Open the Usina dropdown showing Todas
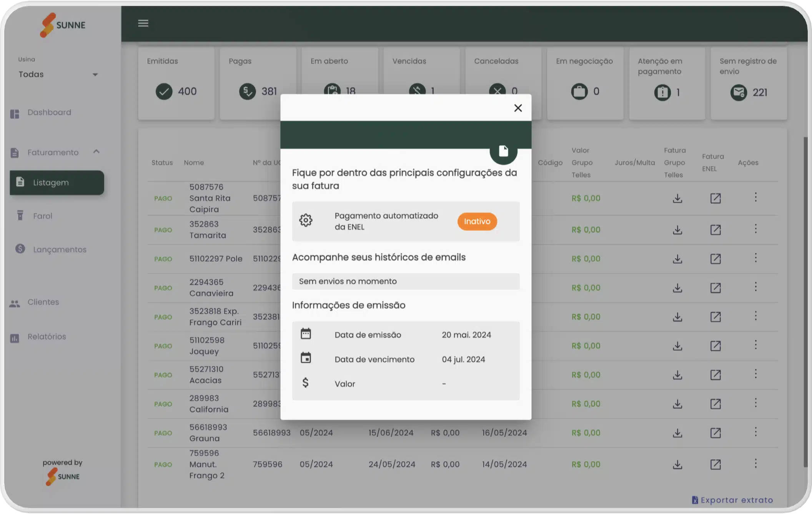The width and height of the screenshot is (812, 514). pyautogui.click(x=58, y=75)
